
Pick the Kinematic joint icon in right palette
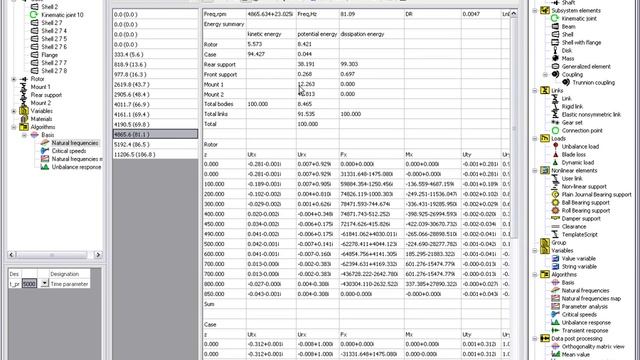coord(555,18)
